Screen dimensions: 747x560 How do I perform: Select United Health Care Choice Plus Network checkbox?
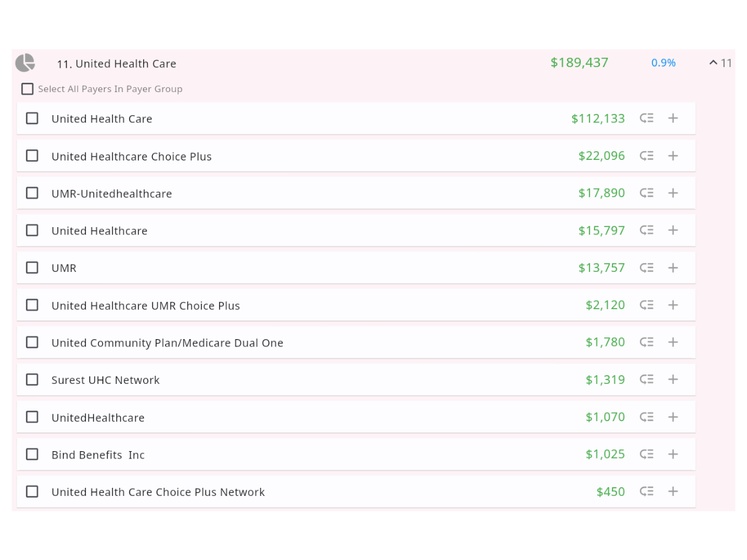[x=32, y=492]
